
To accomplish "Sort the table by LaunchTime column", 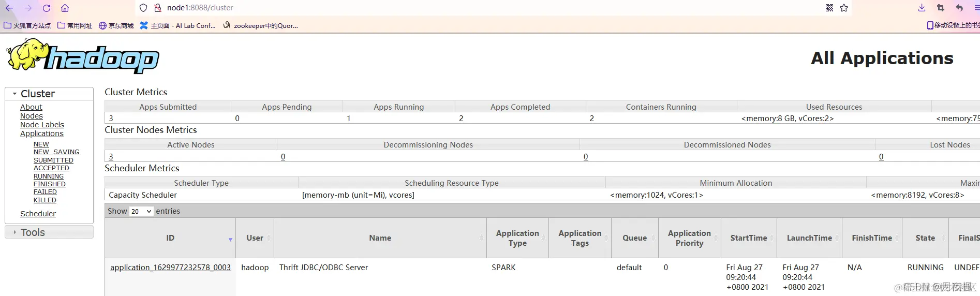I will tap(810, 238).
